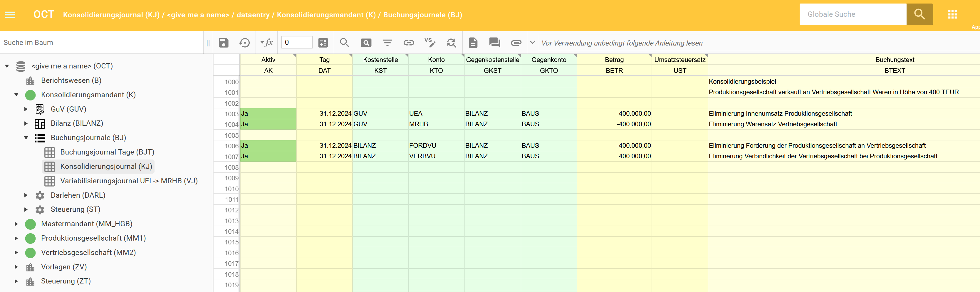Open the fx formula dropdown
This screenshot has width=980, height=292.
[266, 43]
